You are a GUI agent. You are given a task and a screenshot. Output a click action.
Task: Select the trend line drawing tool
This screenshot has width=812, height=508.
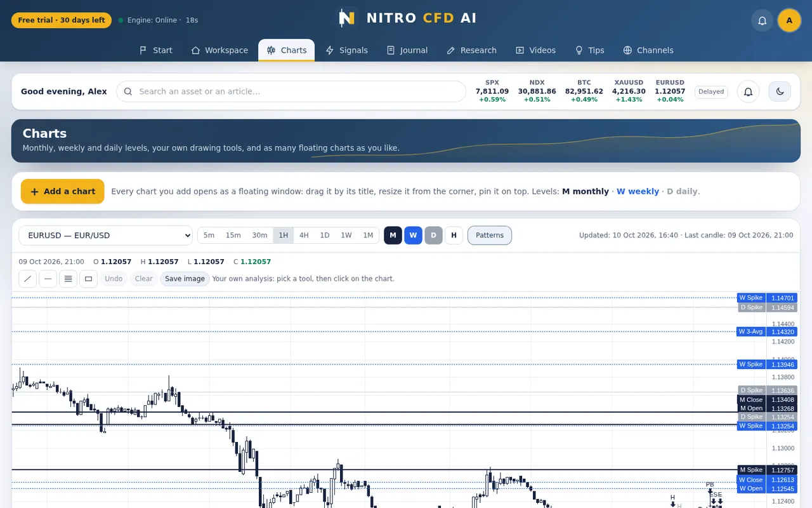pos(27,279)
